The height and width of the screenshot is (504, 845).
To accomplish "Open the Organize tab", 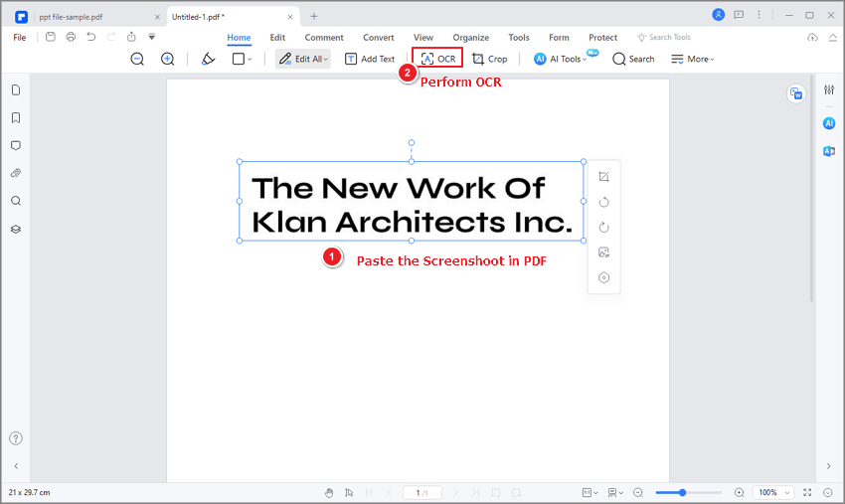I will (470, 37).
